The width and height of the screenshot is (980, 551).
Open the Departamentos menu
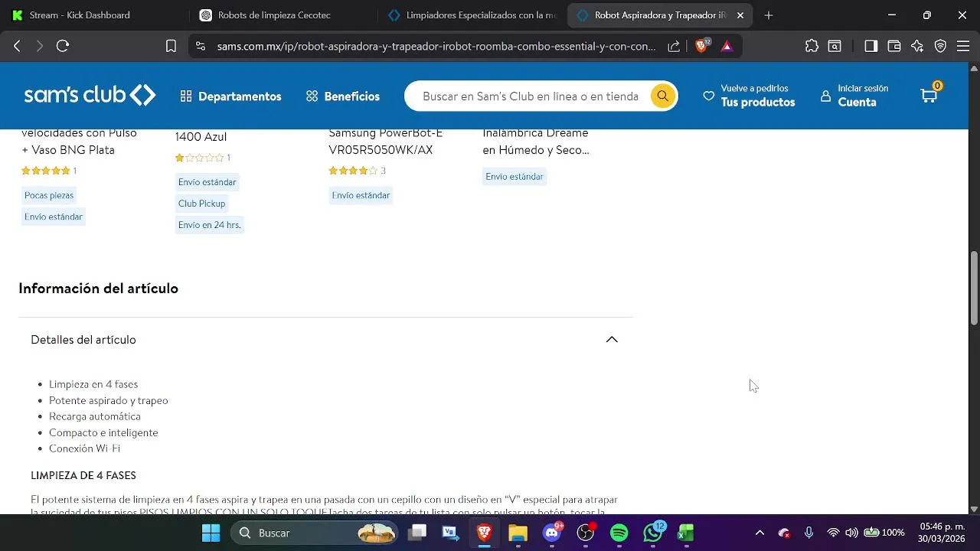click(231, 96)
